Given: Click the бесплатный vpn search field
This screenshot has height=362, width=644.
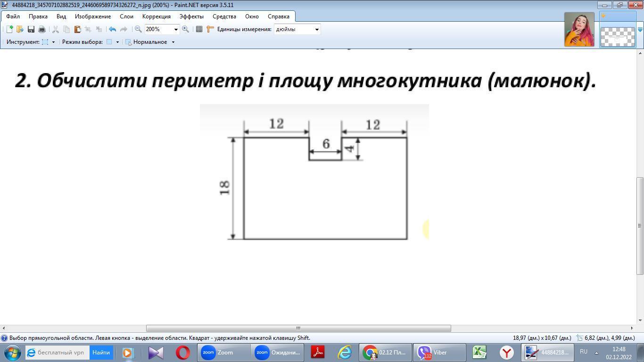Looking at the screenshot, I should 57,353.
